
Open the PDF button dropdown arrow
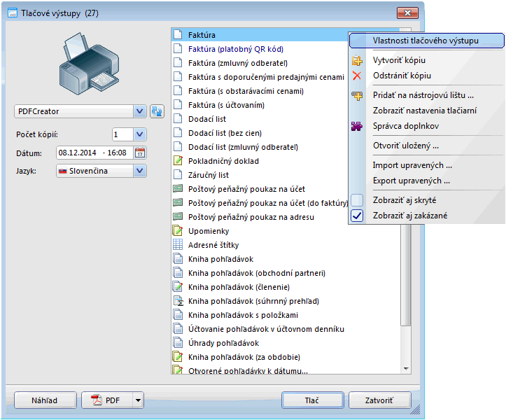(138, 400)
